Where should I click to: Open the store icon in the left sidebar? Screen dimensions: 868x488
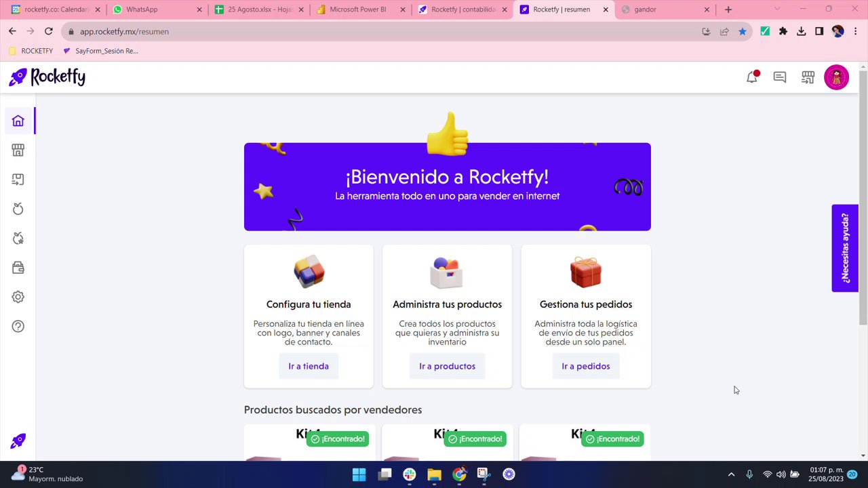pyautogui.click(x=18, y=150)
